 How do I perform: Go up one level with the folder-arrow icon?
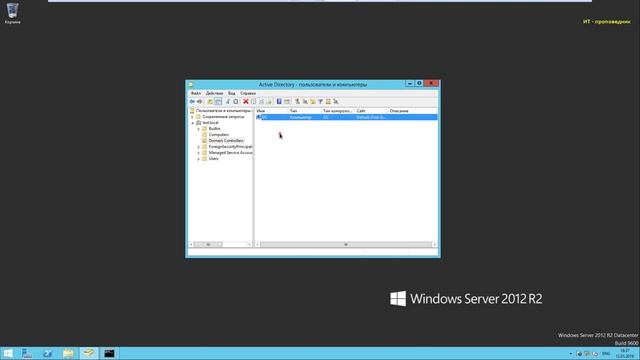coord(210,101)
